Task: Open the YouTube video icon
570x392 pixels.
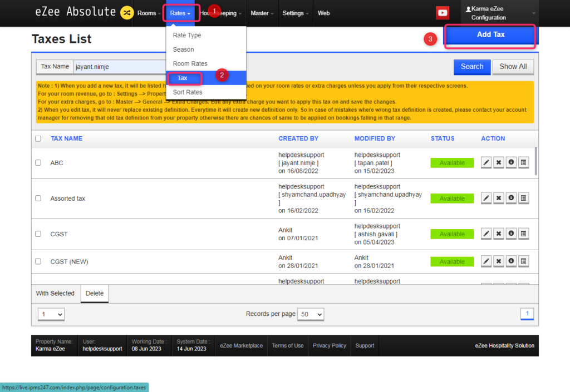Action: point(443,13)
